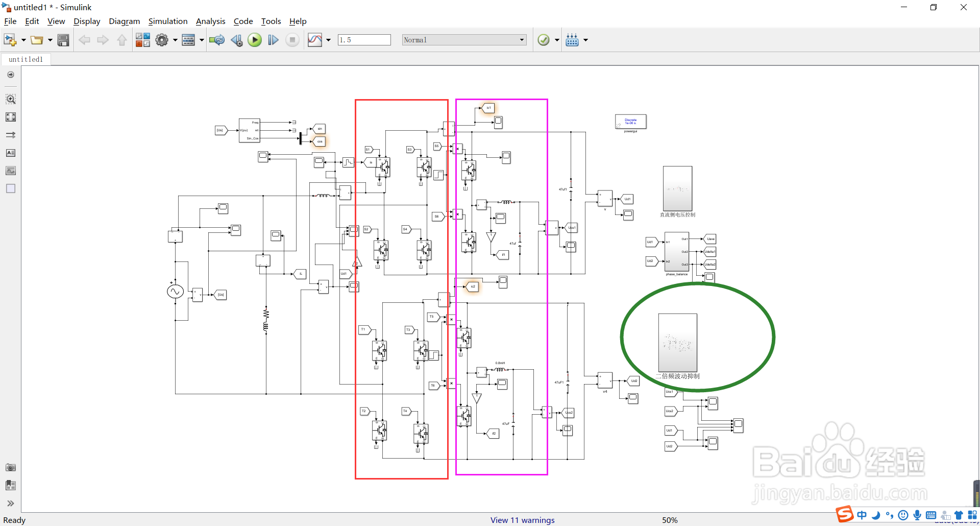Take a Screenshot with camera icon
Viewport: 980px width, 526px height.
point(11,467)
